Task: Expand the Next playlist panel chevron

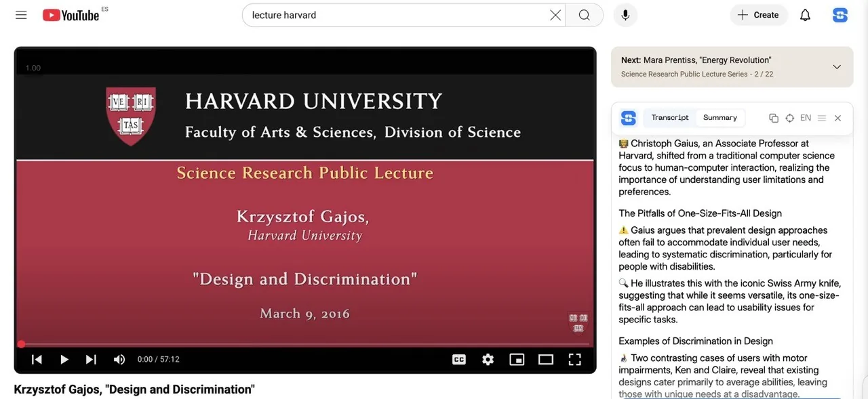Action: click(x=837, y=66)
